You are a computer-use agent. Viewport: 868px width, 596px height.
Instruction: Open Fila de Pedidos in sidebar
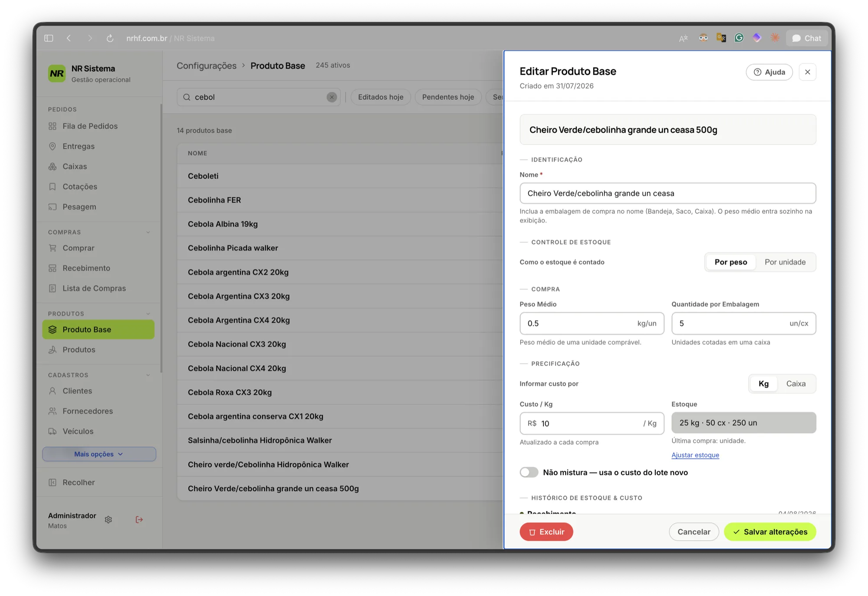(99, 126)
